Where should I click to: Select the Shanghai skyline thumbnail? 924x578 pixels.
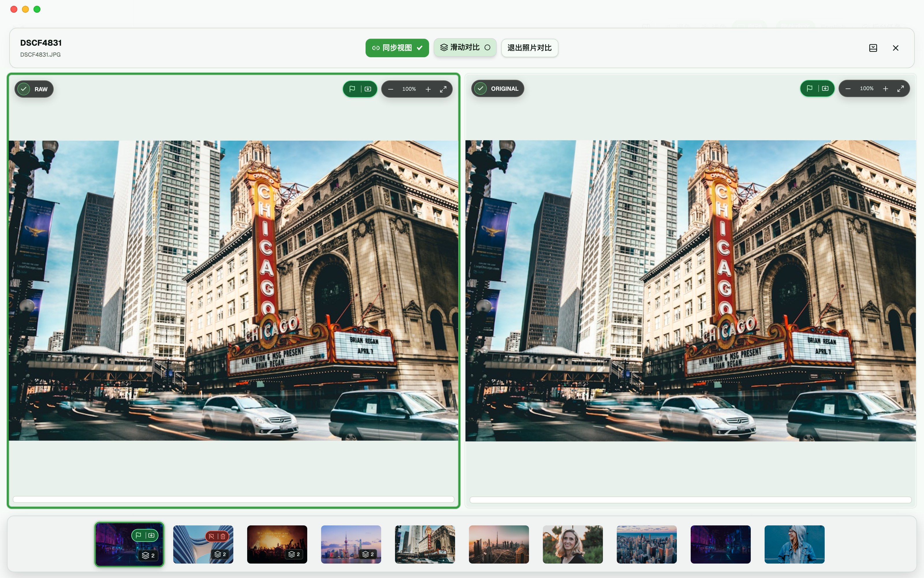click(351, 544)
